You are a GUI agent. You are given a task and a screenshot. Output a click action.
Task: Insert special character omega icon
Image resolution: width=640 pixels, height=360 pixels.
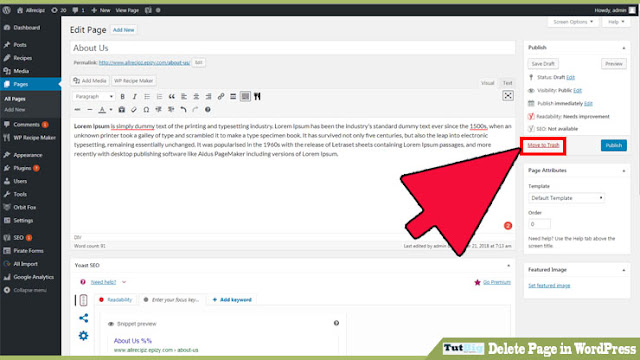[146, 109]
